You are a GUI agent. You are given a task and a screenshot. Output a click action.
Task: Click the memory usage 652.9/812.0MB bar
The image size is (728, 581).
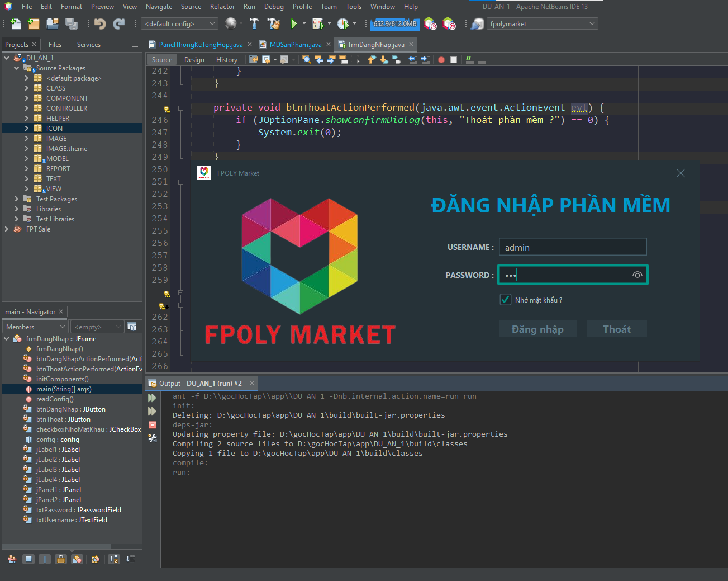tap(395, 23)
